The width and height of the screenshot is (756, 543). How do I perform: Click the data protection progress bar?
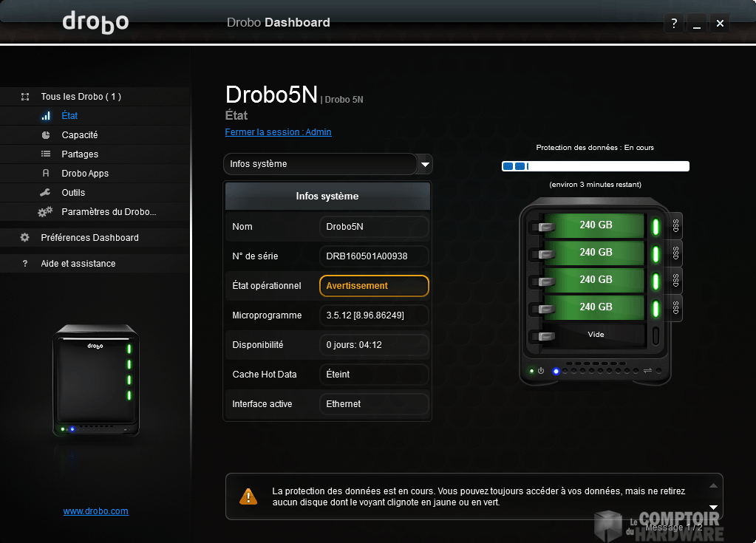pyautogui.click(x=595, y=166)
